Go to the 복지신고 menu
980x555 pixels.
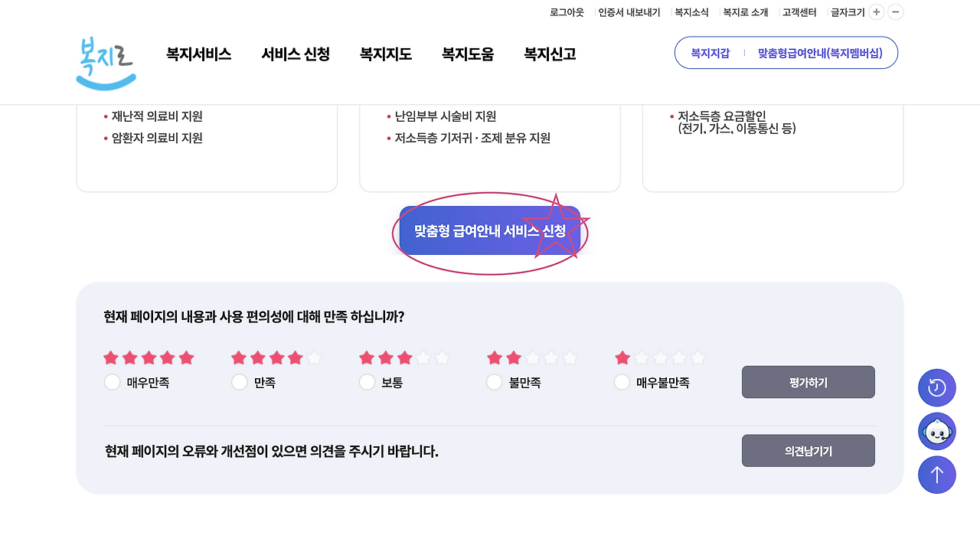[548, 54]
